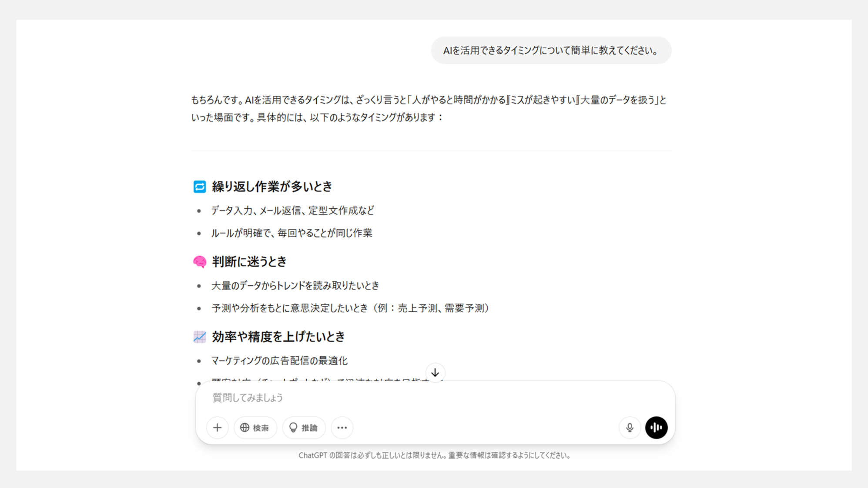Enable the 推論 reasoning option
This screenshot has width=868, height=488.
(304, 428)
